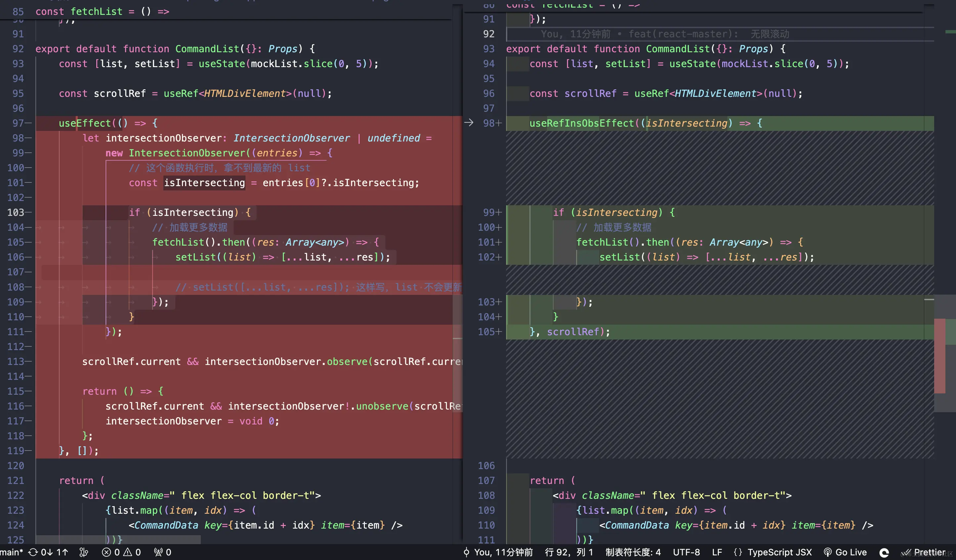Image resolution: width=956 pixels, height=560 pixels.
Task: Click the Prettier formatter status item
Action: [x=923, y=552]
